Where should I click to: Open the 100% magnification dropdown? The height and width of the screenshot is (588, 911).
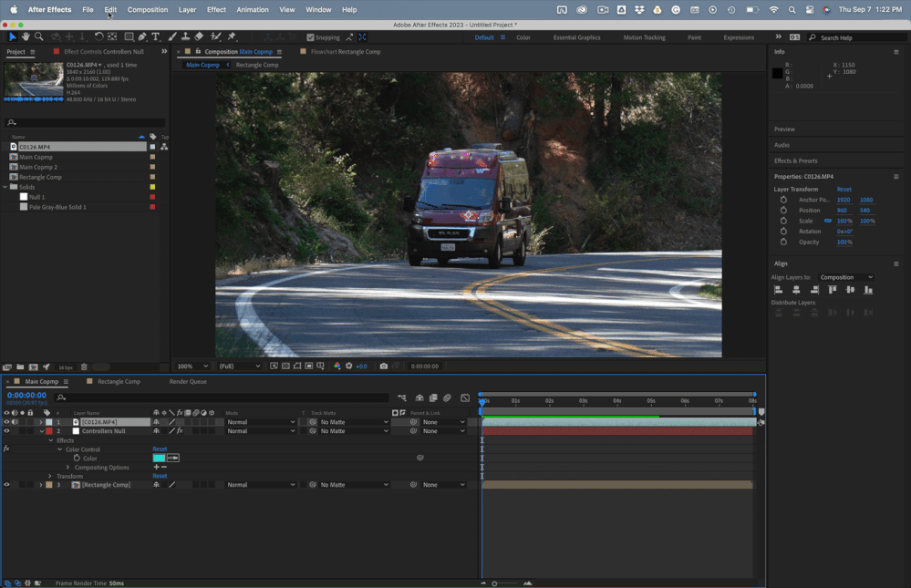[192, 366]
